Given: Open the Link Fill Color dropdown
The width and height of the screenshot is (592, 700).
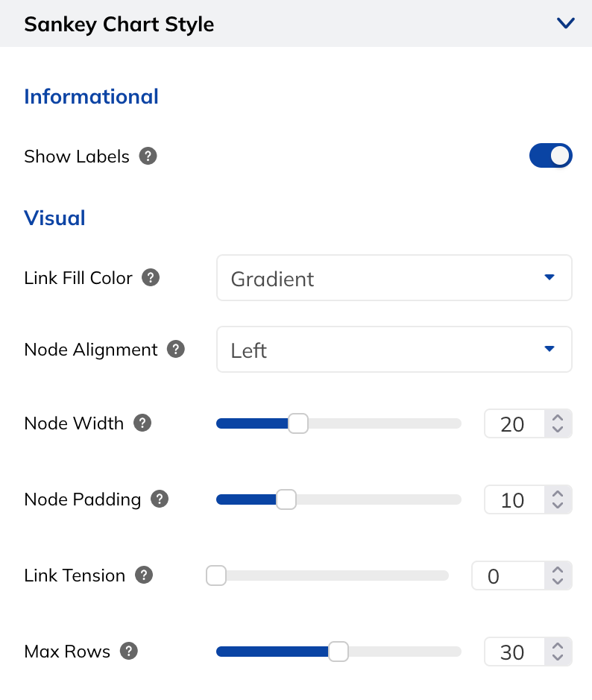Looking at the screenshot, I should pyautogui.click(x=394, y=277).
